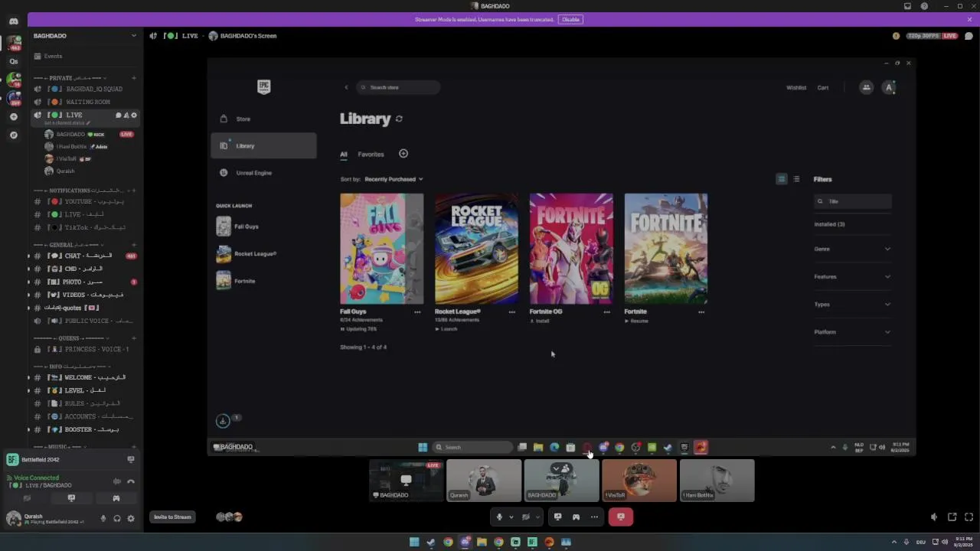Click Invite to Stream button
Viewport: 980px width, 551px height.
pos(172,517)
